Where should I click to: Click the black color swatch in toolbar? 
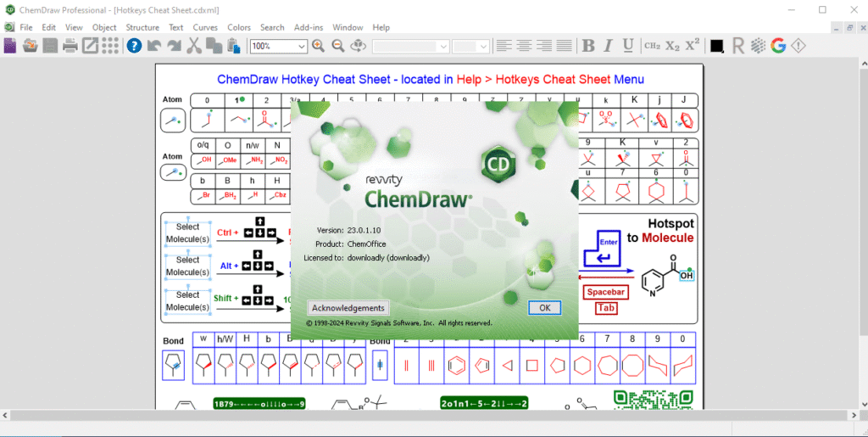pos(716,46)
